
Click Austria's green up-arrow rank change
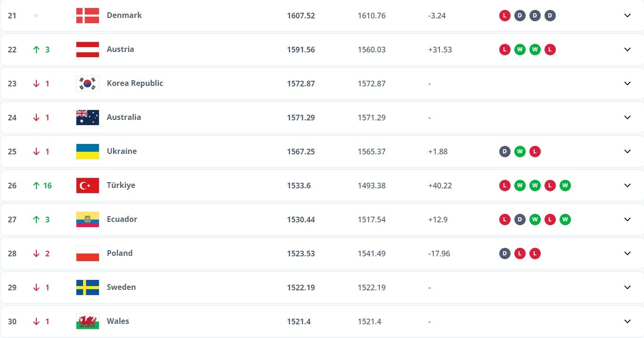pos(36,50)
